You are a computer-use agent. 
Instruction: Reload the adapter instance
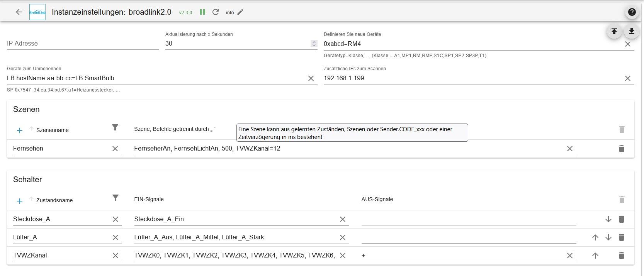tap(216, 12)
